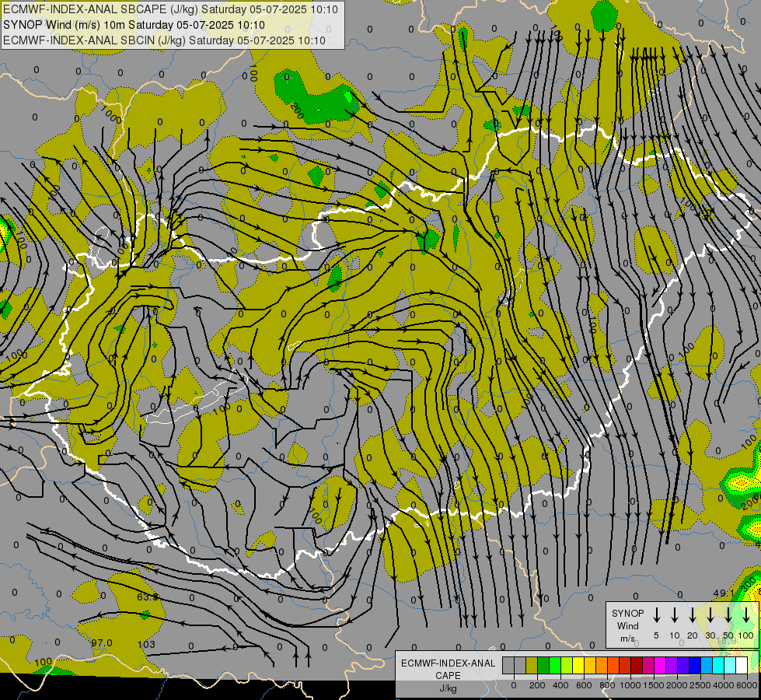Click the 'J/kg' unit in CAPE legend
Screen dimensions: 761x700
[x=448, y=688]
